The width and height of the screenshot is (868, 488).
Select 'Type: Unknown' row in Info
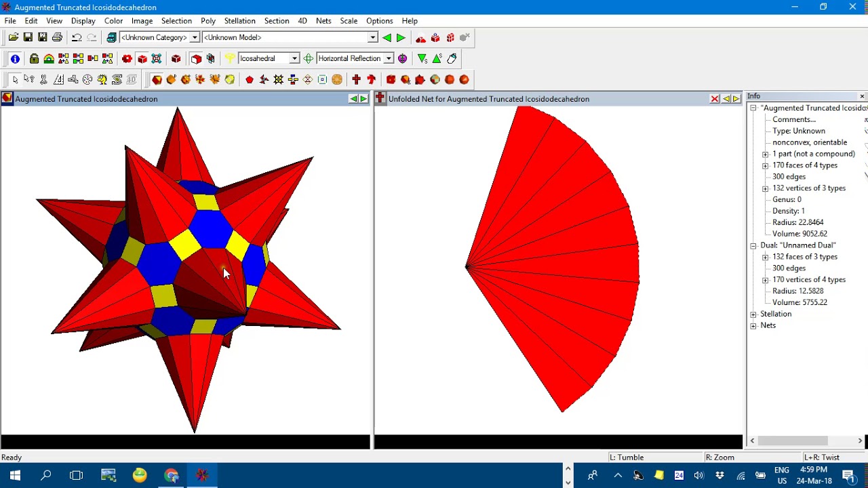[799, 131]
